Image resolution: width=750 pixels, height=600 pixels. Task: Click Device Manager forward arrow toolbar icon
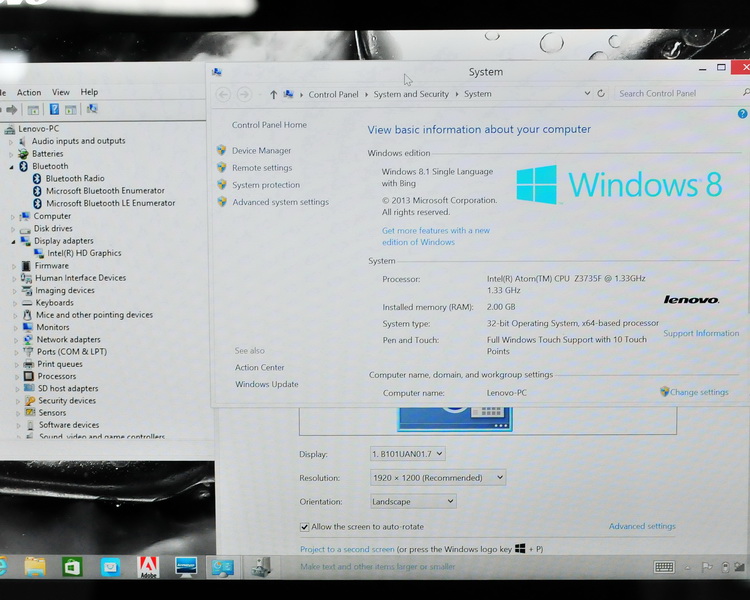pyautogui.click(x=11, y=110)
